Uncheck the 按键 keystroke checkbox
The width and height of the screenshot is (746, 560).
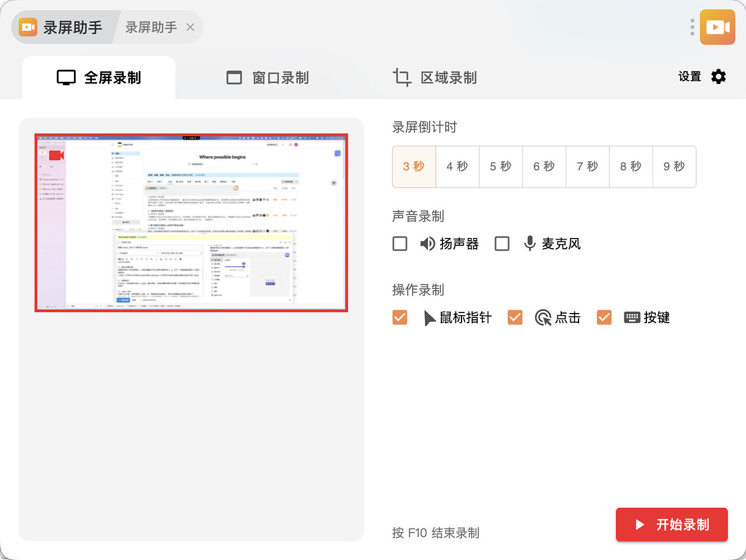click(604, 318)
